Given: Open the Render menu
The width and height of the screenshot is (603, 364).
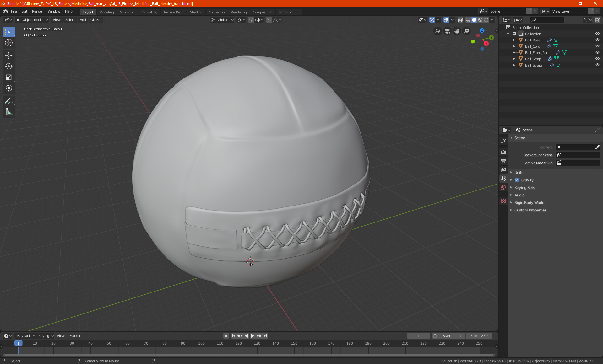Looking at the screenshot, I should pos(37,11).
